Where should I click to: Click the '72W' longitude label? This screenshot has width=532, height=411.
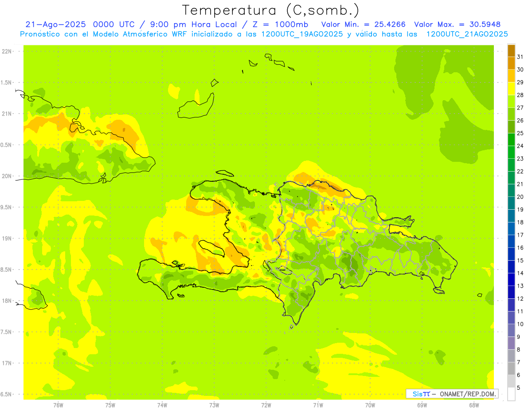[x=266, y=405]
